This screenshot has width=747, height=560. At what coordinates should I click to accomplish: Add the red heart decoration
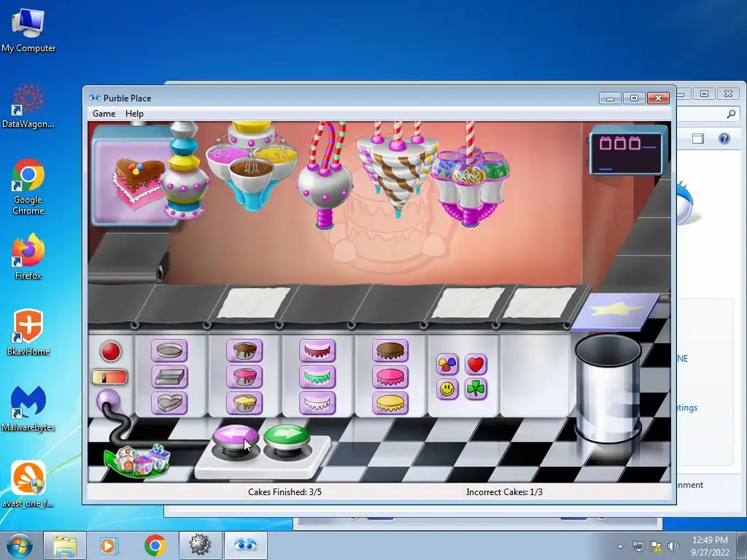tap(476, 365)
